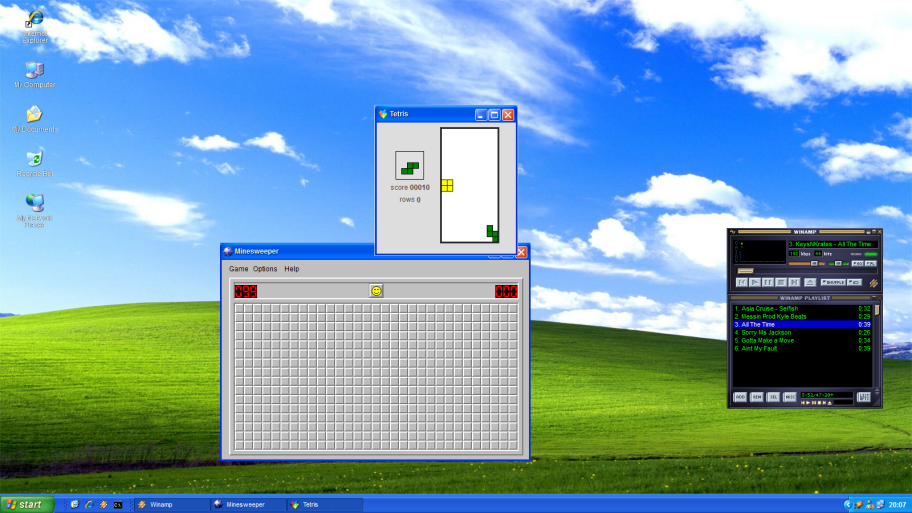The width and height of the screenshot is (912, 513).
Task: Open Minesweeper Options menu
Action: tap(265, 269)
